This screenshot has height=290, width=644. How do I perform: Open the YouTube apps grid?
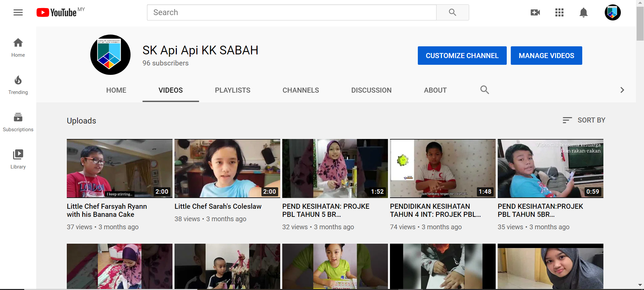click(x=559, y=13)
